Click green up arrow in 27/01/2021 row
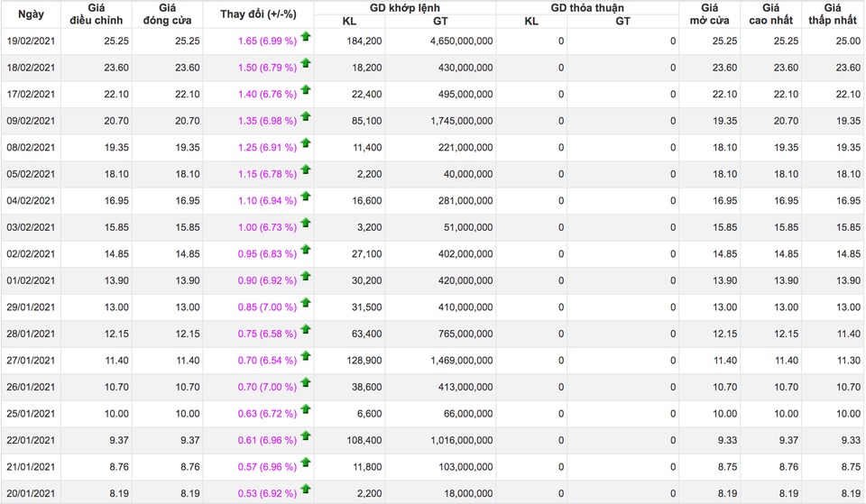The width and height of the screenshot is (866, 504). pyautogui.click(x=306, y=355)
